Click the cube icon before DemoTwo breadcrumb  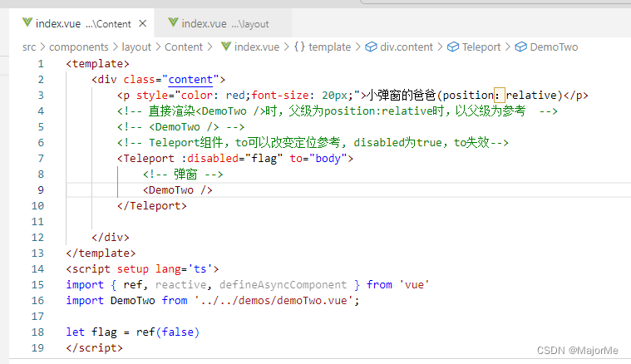pyautogui.click(x=521, y=47)
